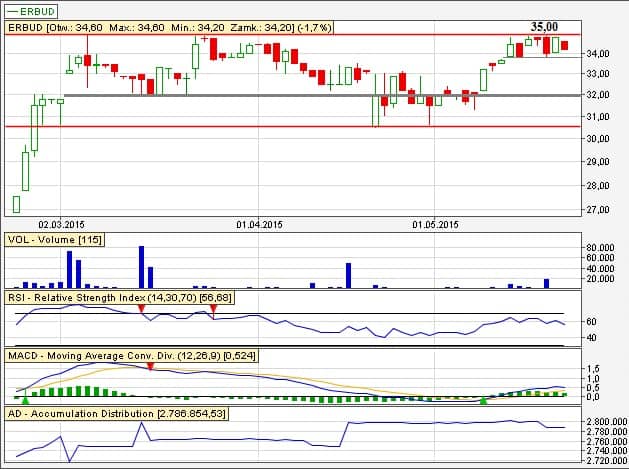Click the green buy triangle on MACD in May

[484, 400]
